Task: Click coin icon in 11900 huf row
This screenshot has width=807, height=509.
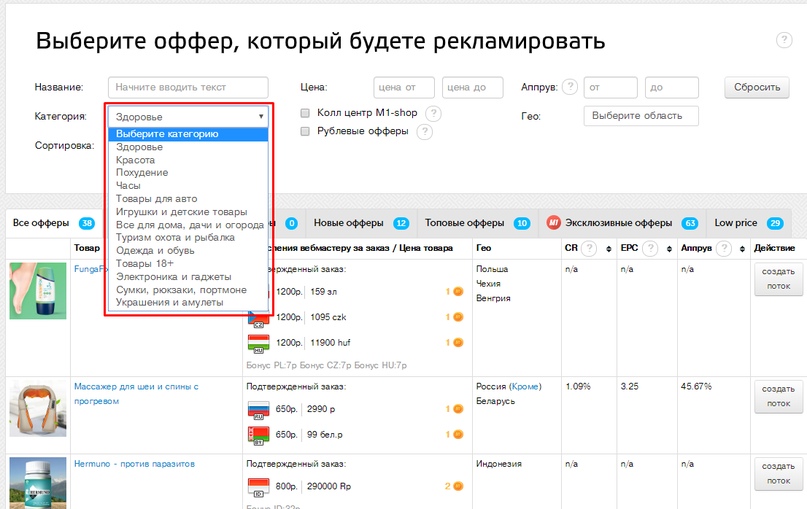Action: tap(458, 343)
